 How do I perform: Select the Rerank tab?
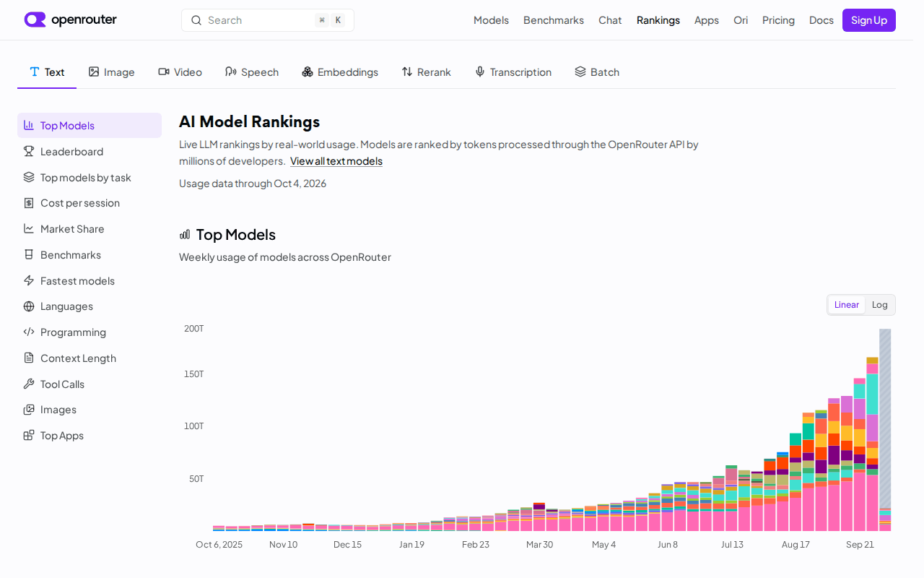point(426,72)
